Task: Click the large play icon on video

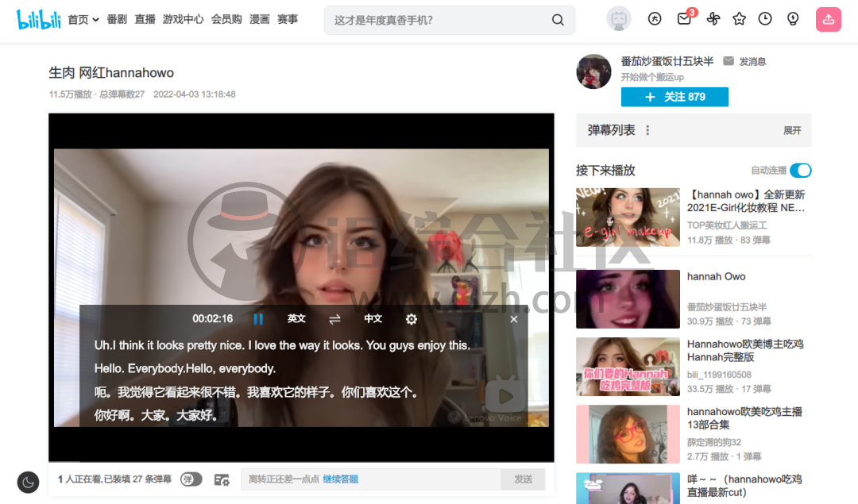Action: click(x=505, y=394)
